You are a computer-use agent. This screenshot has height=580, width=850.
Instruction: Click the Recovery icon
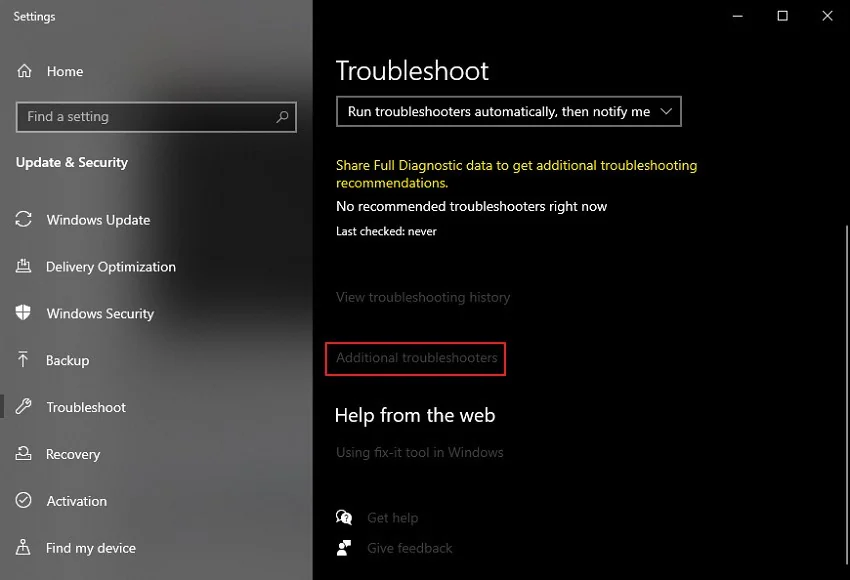24,454
